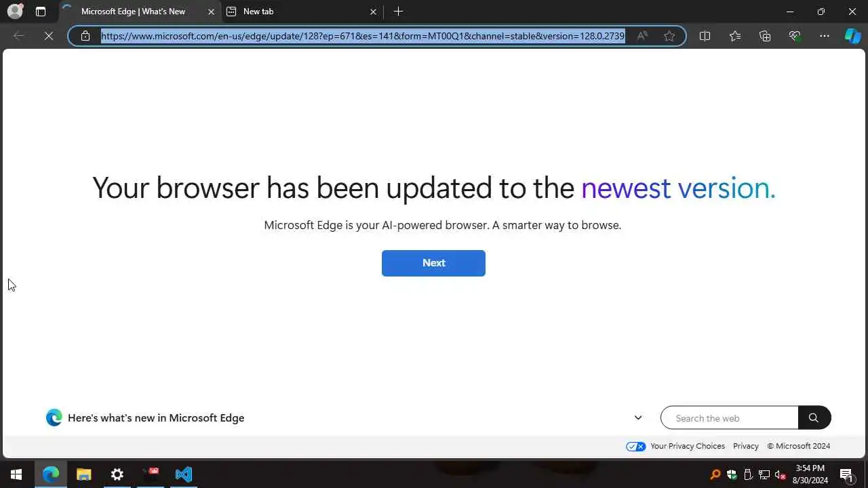Stop loading the page
Viewport: 868px width, 488px height.
pyautogui.click(x=49, y=36)
